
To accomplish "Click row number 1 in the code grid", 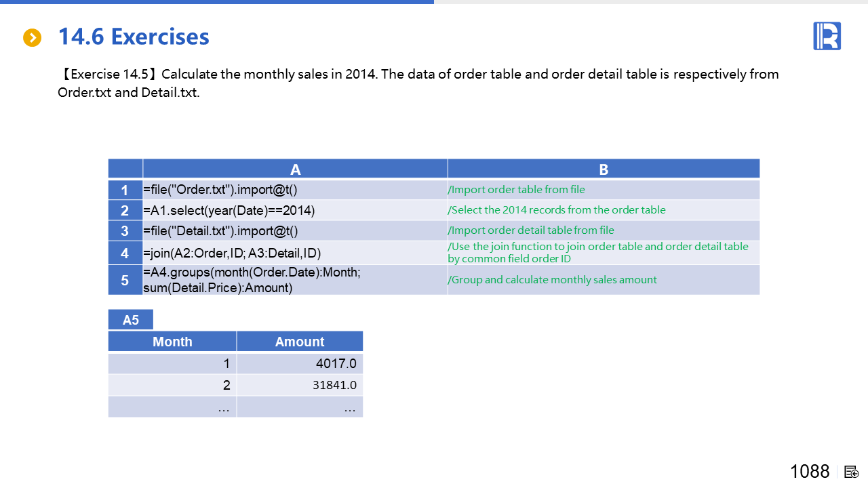I will coord(125,190).
